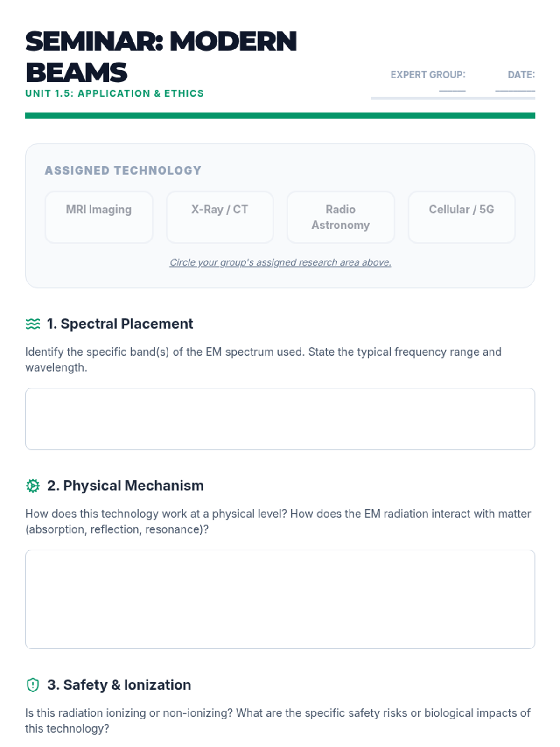Focus the Spectral Placement answer box

coord(280,419)
